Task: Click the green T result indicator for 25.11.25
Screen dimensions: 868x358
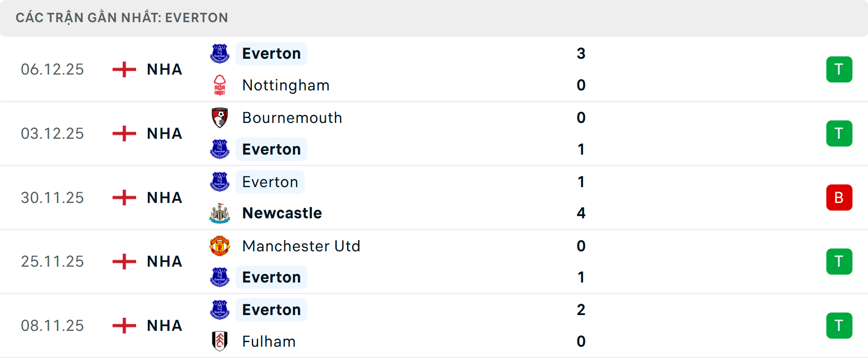Action: tap(840, 261)
